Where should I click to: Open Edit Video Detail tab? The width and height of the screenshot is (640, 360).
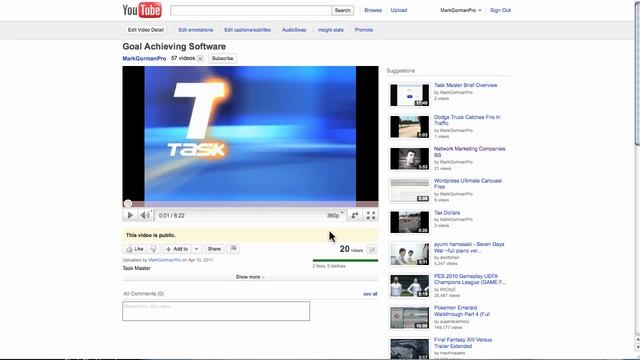pyautogui.click(x=146, y=30)
